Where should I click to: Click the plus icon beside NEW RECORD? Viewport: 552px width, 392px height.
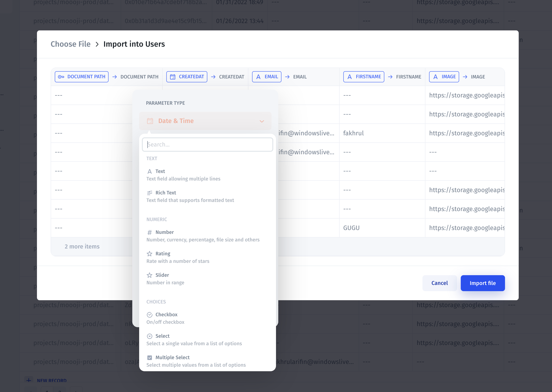(x=29, y=380)
